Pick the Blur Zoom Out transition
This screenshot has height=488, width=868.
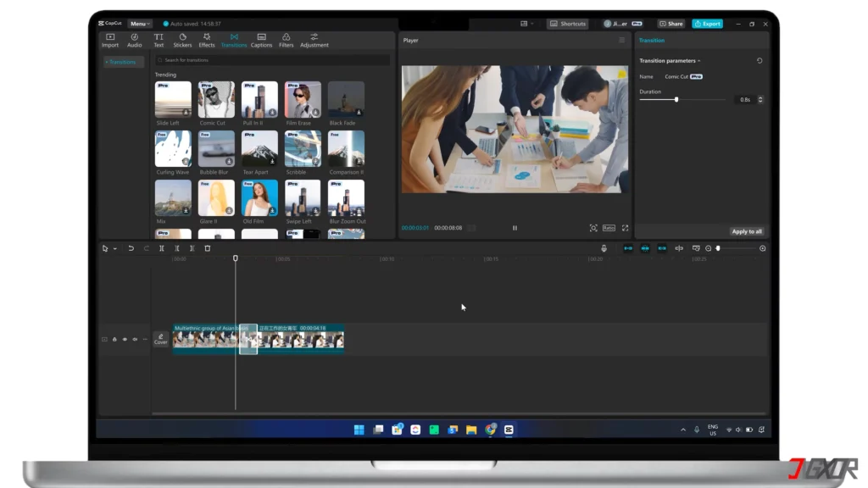346,198
